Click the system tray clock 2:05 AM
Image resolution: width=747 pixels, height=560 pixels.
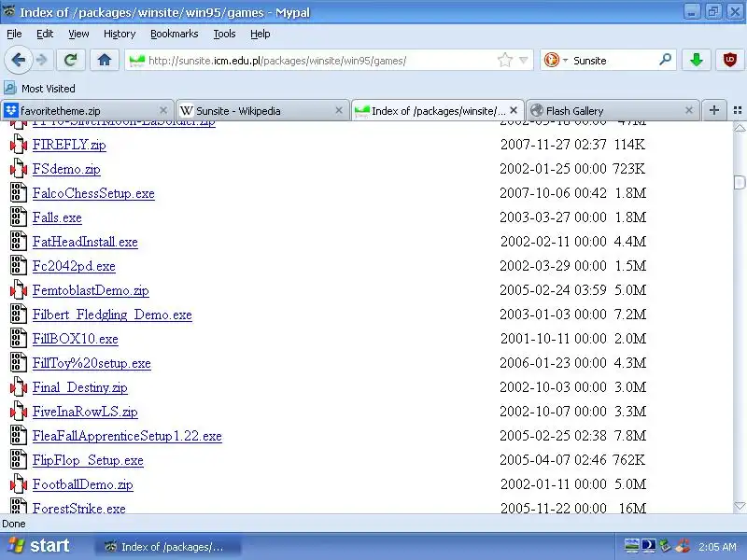[x=717, y=547]
